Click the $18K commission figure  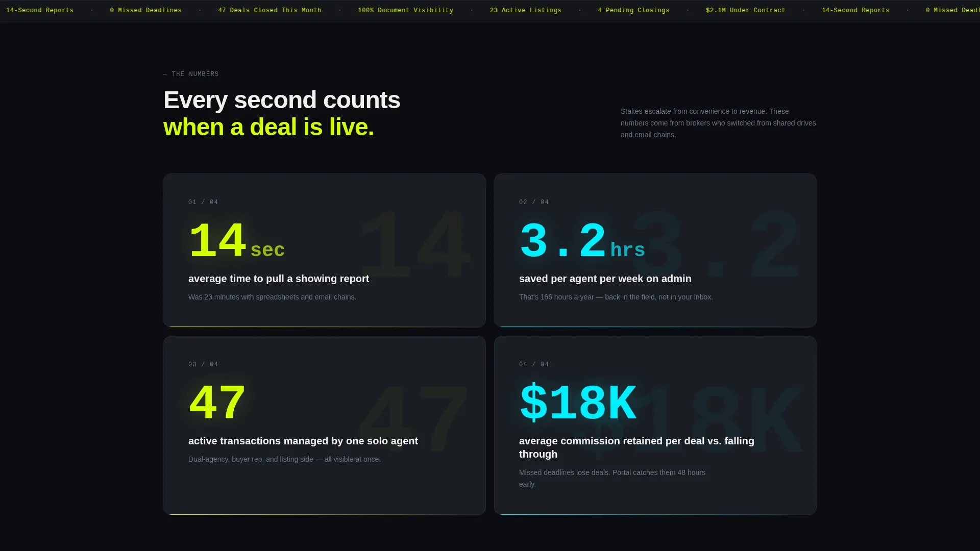578,403
